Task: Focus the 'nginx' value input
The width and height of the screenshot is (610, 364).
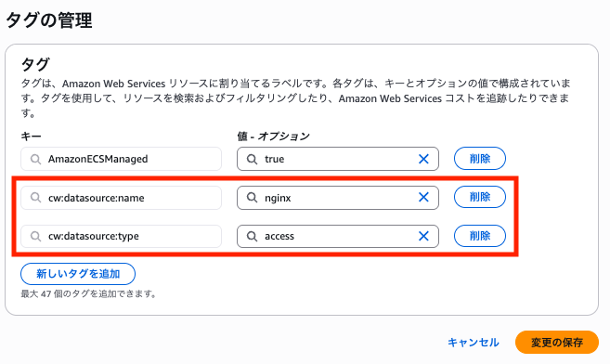Action: coord(338,198)
